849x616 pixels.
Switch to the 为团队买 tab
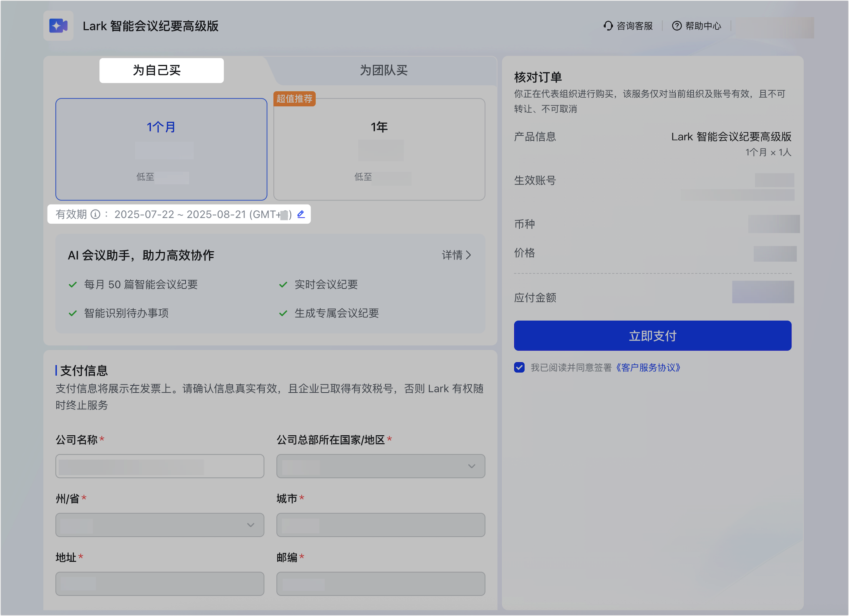click(384, 70)
